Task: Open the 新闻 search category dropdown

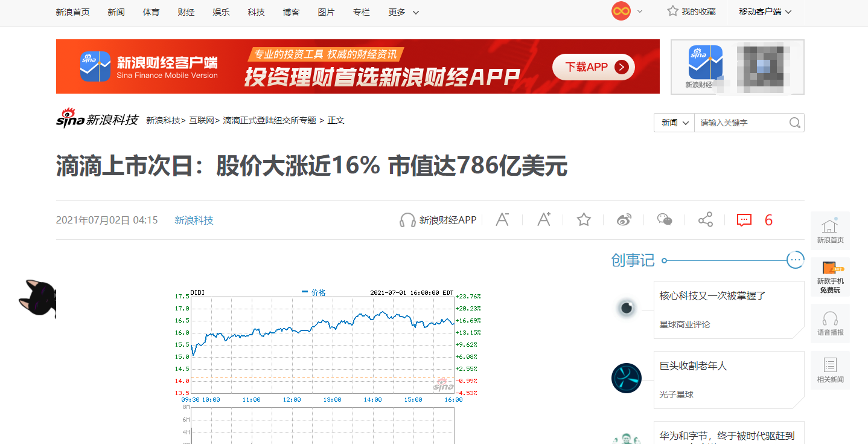Action: 674,123
